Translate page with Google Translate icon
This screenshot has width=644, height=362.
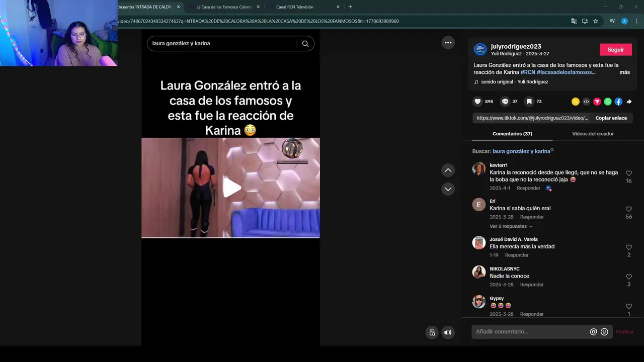[x=574, y=21]
